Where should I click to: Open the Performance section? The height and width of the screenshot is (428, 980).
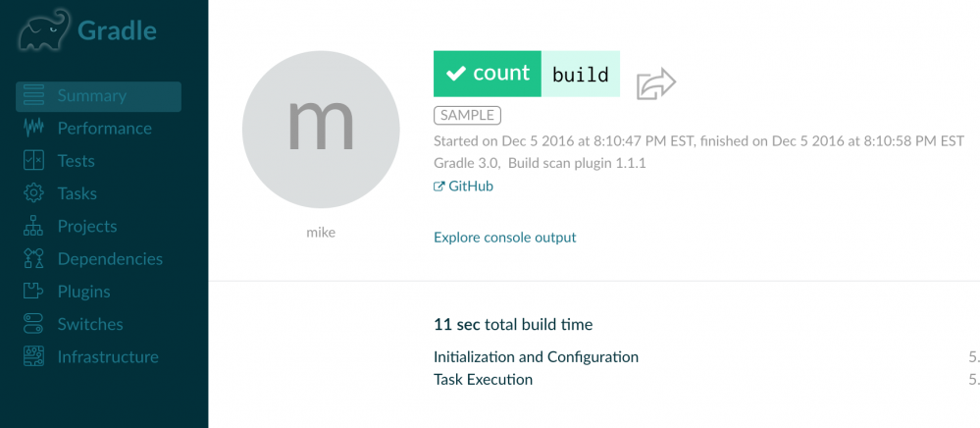104,129
